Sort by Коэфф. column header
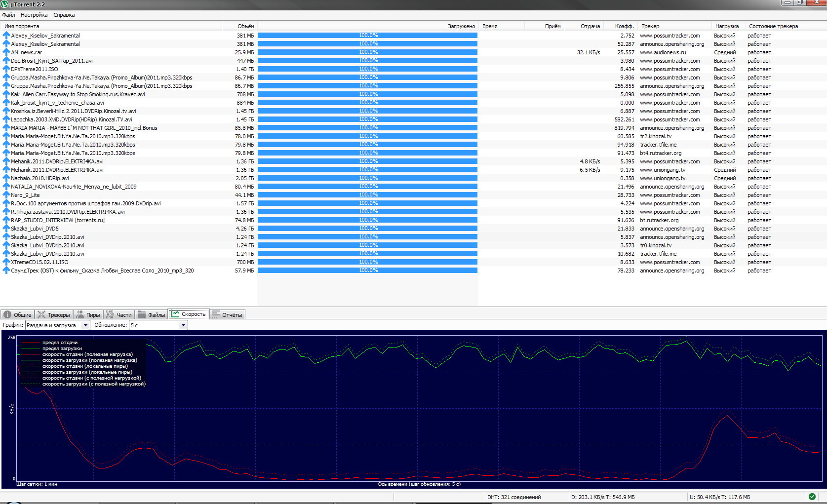Viewport: 827px width, 504px height. pos(620,26)
